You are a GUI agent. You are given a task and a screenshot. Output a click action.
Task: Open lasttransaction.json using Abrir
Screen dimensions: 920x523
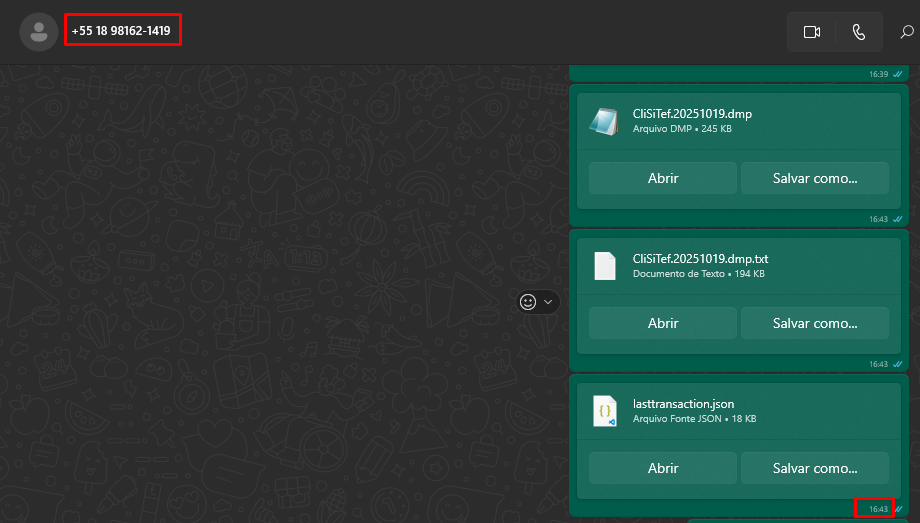[x=662, y=468]
